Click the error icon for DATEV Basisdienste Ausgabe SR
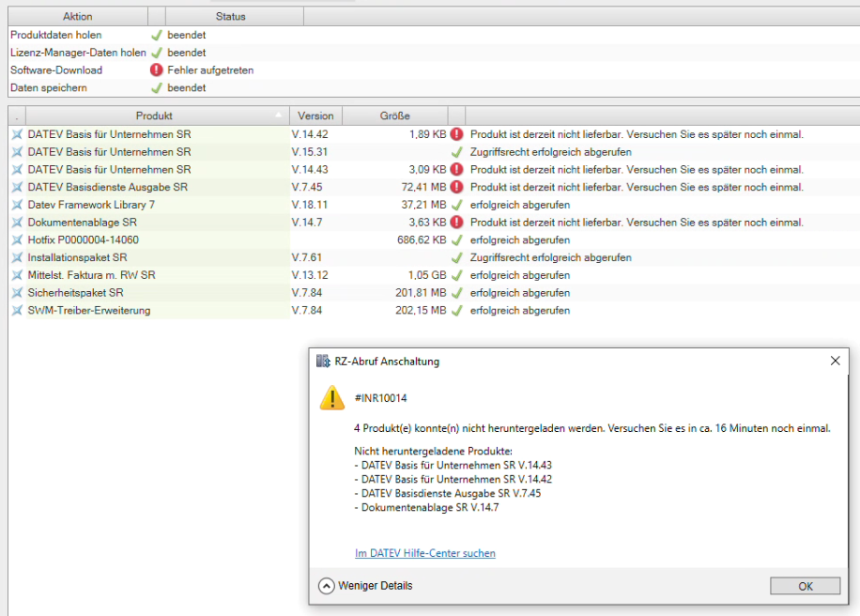The image size is (860, 616). [x=456, y=188]
